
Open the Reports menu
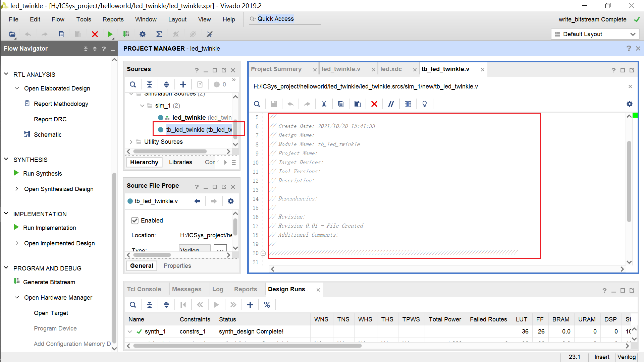coord(113,19)
